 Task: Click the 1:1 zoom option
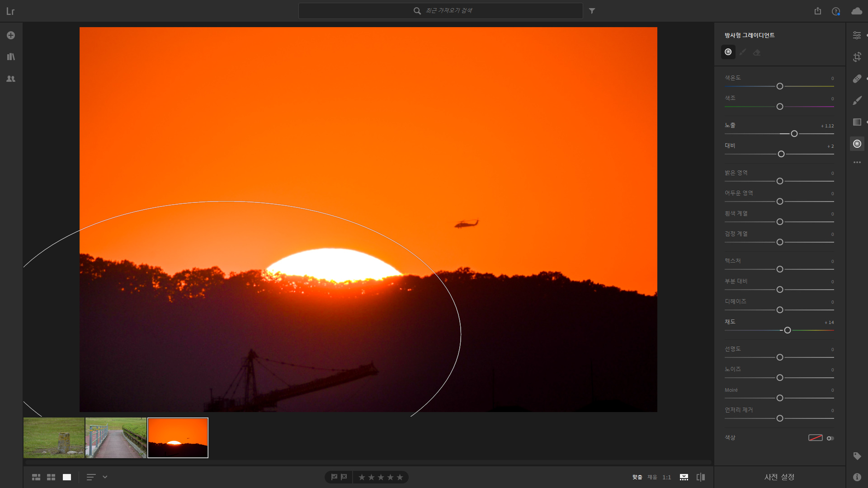tap(667, 477)
